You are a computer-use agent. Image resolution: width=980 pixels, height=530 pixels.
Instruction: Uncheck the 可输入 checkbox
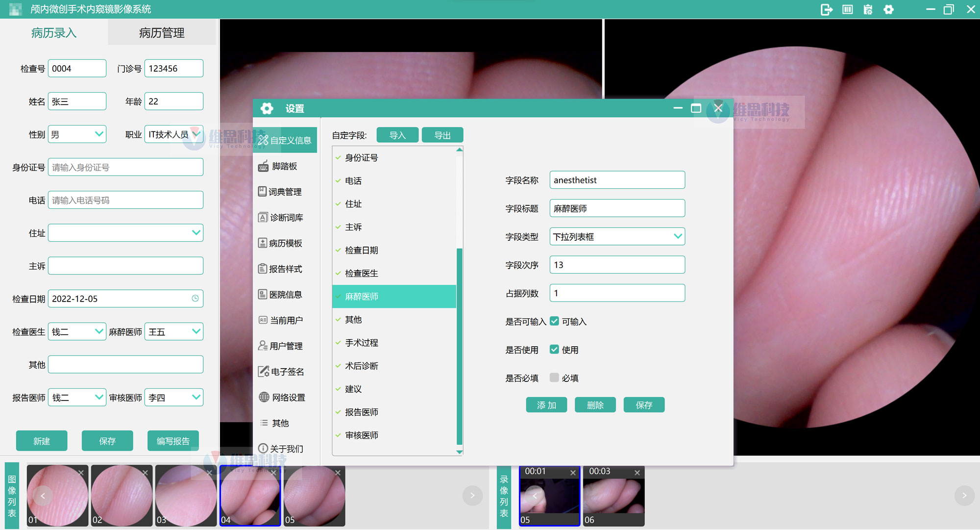pos(554,321)
